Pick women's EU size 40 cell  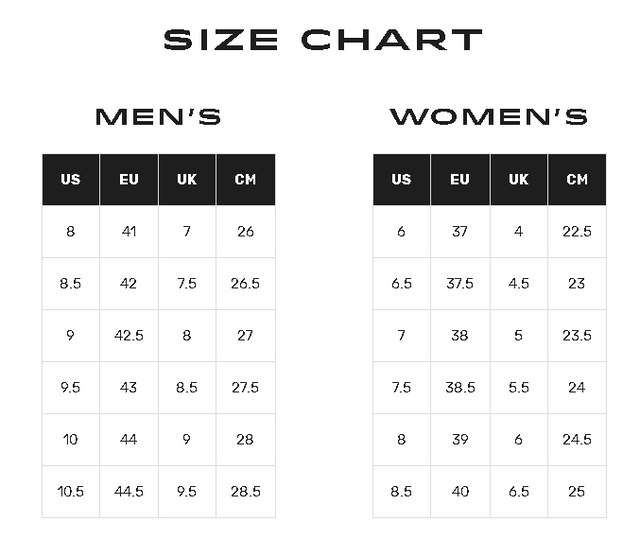click(459, 492)
